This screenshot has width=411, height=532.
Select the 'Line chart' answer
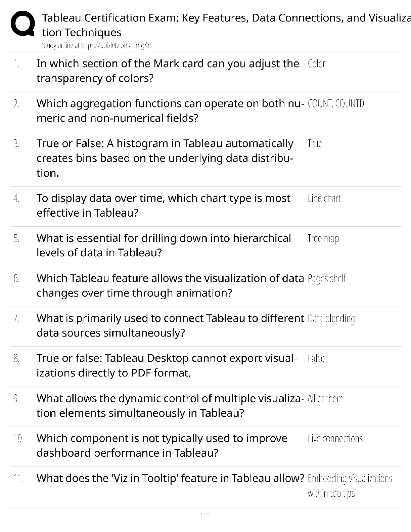coord(324,198)
